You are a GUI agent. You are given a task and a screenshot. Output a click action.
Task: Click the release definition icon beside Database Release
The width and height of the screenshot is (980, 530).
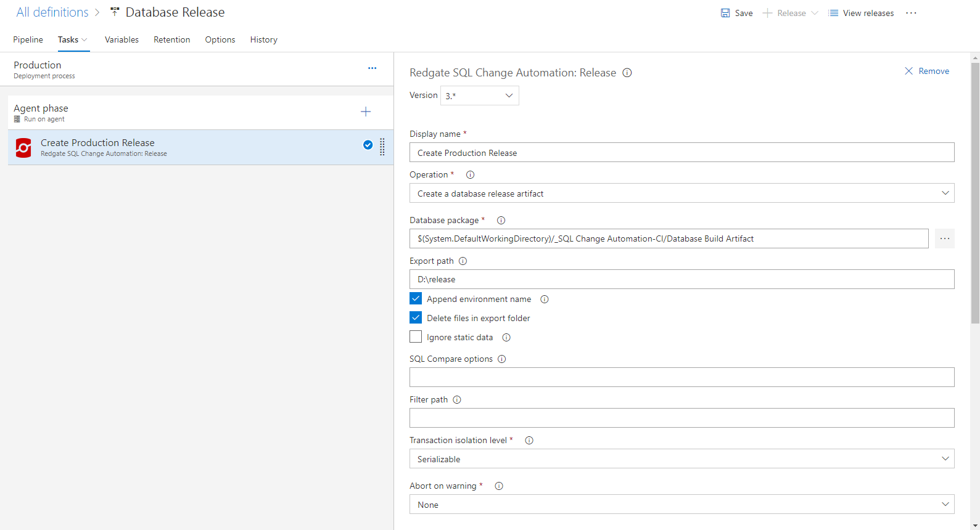pos(115,12)
